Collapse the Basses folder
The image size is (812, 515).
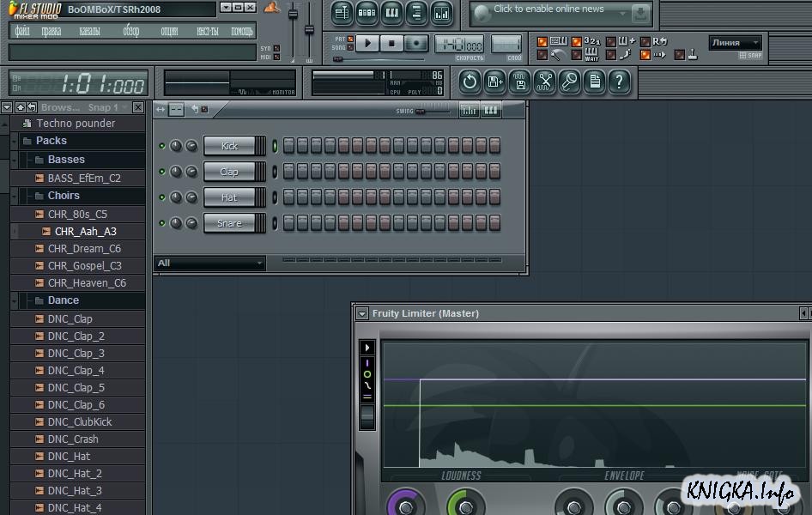15,160
